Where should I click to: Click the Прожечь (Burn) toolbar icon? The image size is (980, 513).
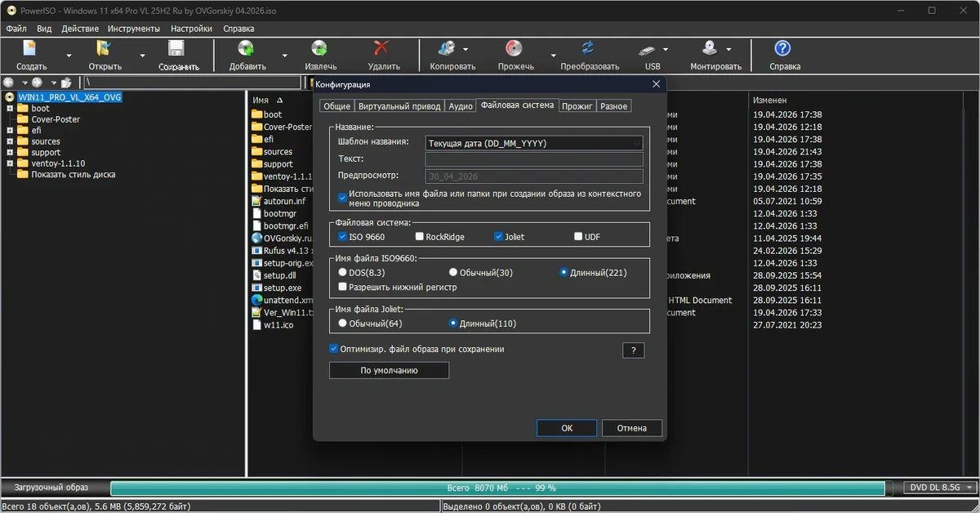(514, 48)
